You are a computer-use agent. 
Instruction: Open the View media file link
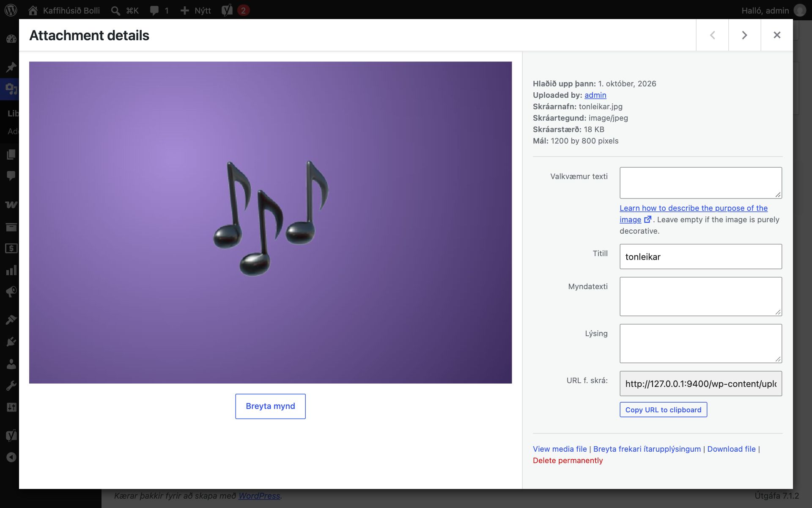(x=560, y=449)
